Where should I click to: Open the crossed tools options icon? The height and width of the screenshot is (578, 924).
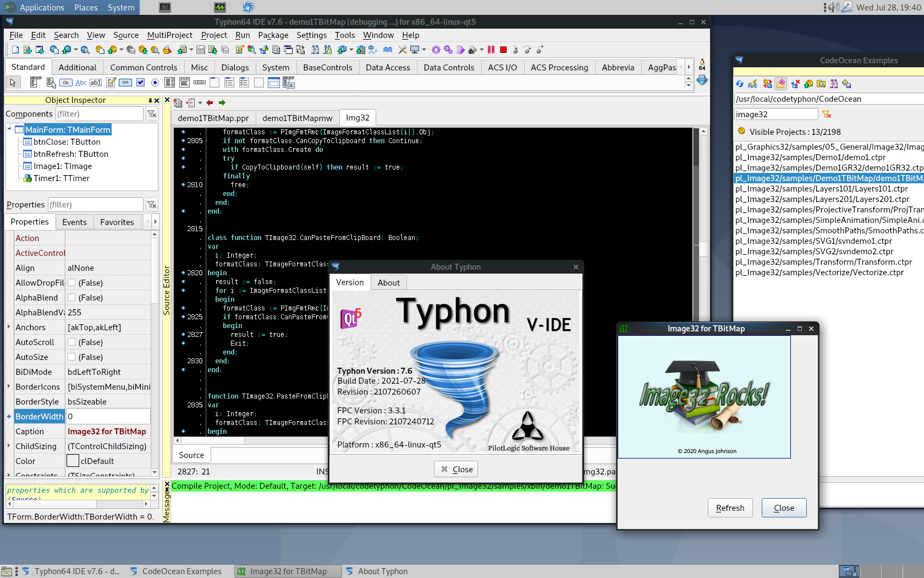tap(403, 50)
